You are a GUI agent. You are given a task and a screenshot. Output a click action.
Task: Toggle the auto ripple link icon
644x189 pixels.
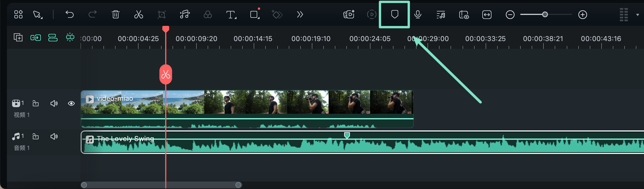click(36, 38)
